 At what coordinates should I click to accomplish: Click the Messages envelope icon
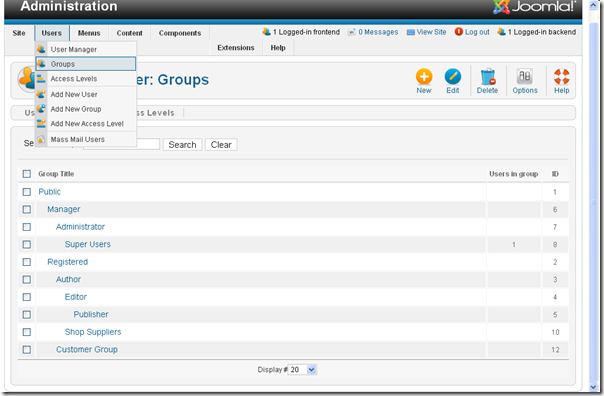pos(351,32)
